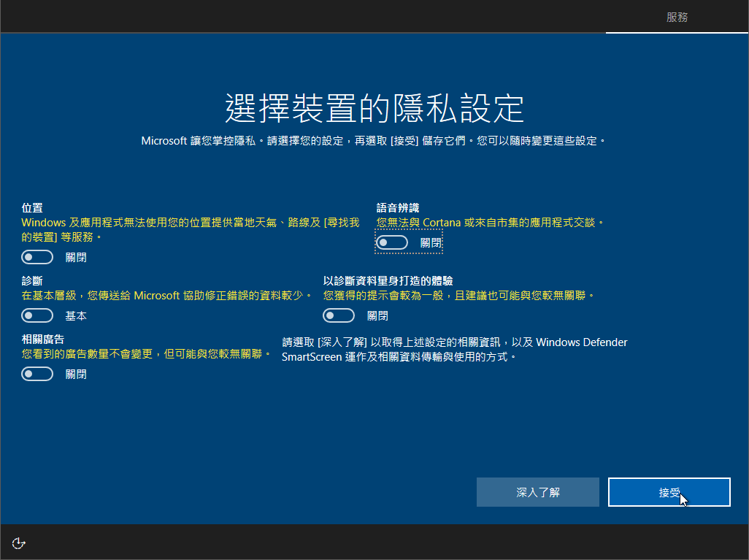Click the 語音辨識 section heading
Image resolution: width=749 pixels, height=560 pixels.
click(x=398, y=208)
